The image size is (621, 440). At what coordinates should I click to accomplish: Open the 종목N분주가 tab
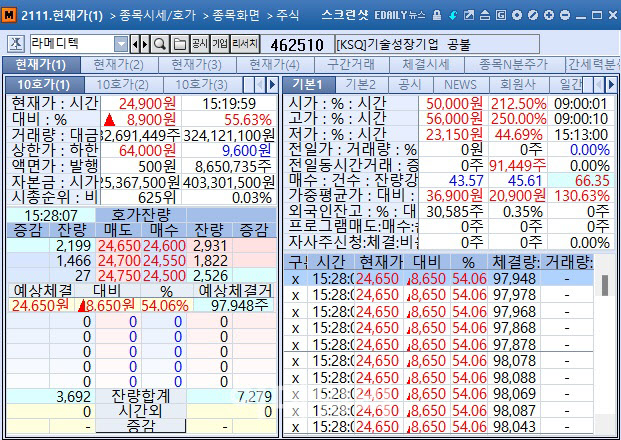tap(514, 65)
